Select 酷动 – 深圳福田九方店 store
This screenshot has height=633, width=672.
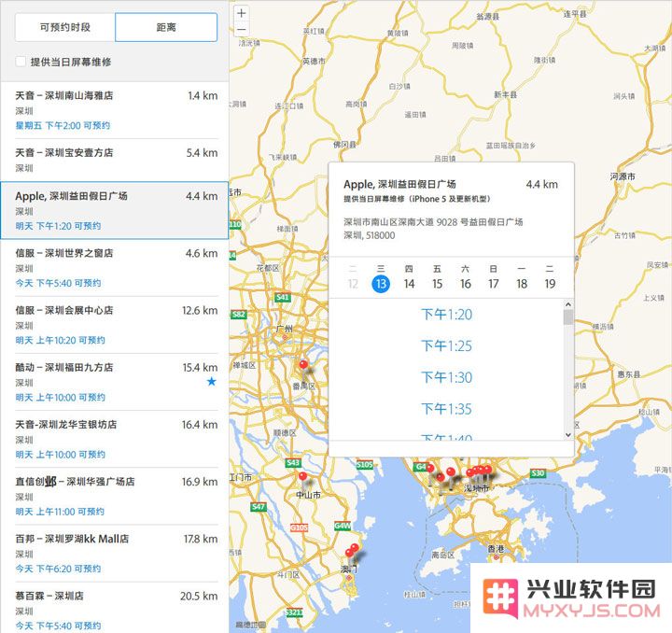pos(116,382)
